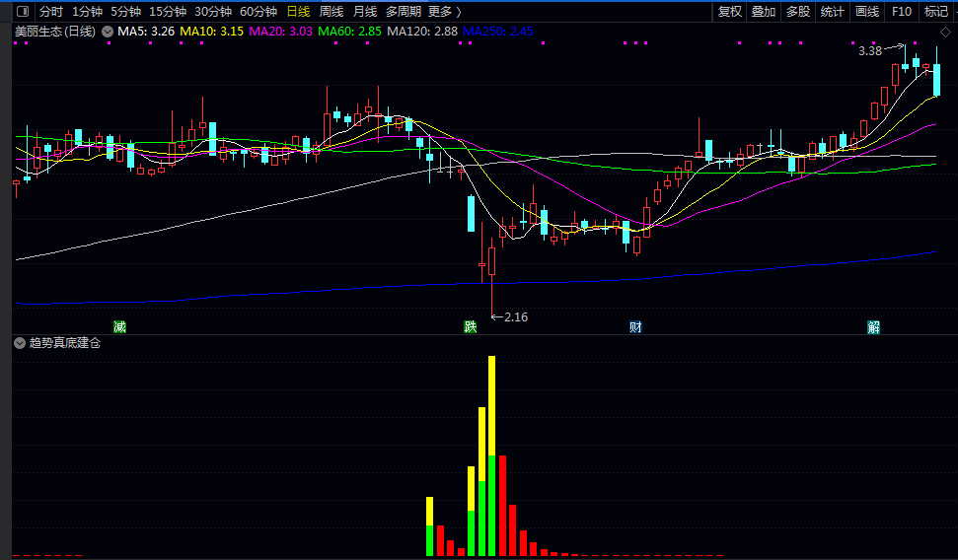The width and height of the screenshot is (958, 560).
Task: Switch to 月线 monthly chart
Action: pyautogui.click(x=365, y=12)
